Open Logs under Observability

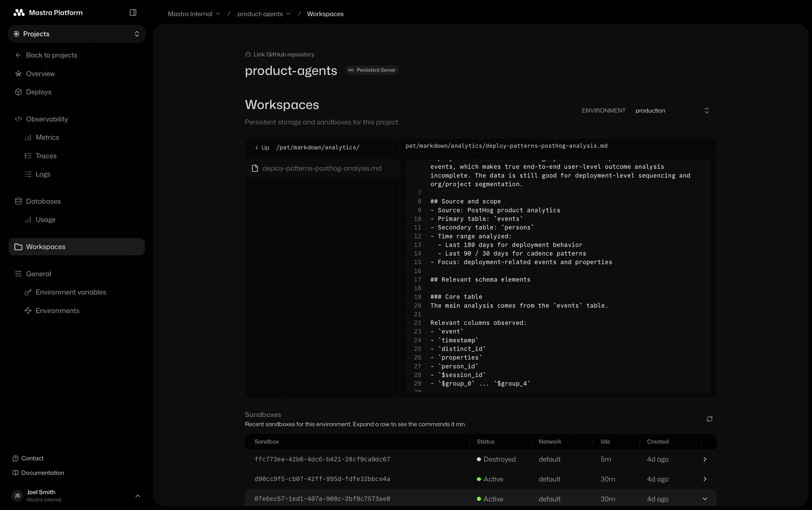tap(43, 174)
